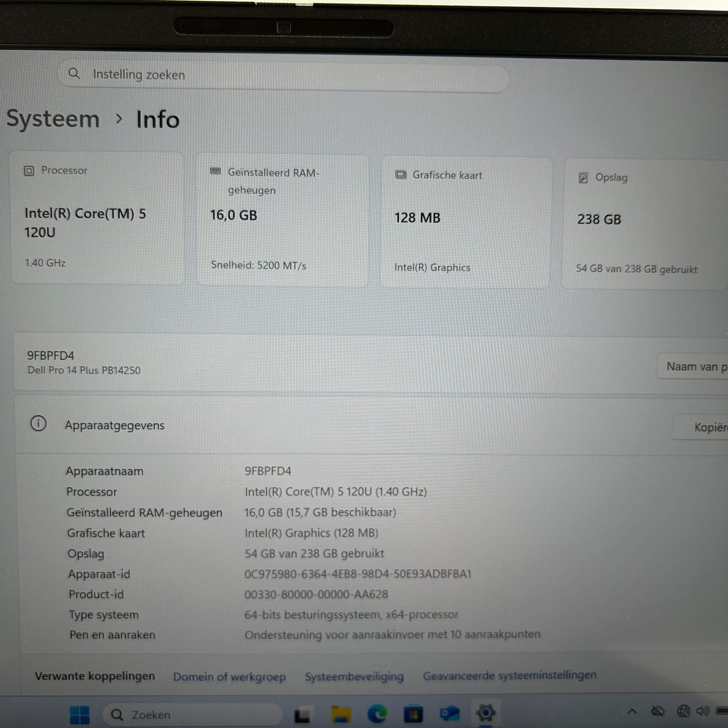Open network status from the globe icon

(683, 711)
